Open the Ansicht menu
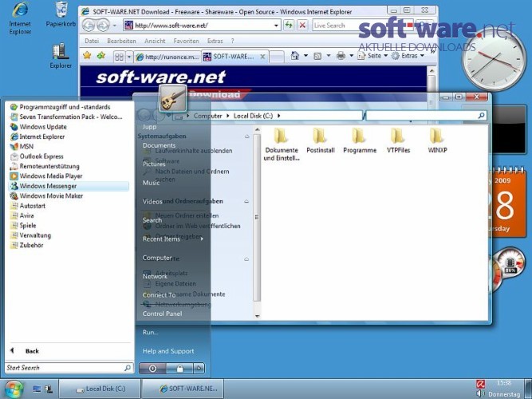Image resolution: width=532 pixels, height=399 pixels. point(155,41)
